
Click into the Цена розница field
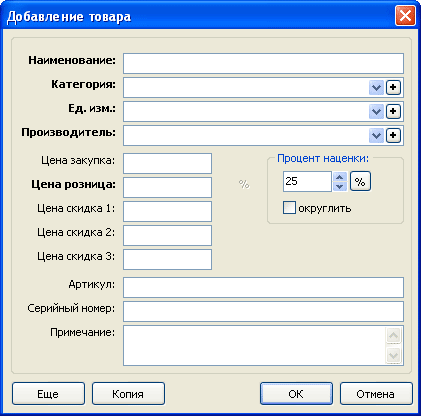(x=167, y=187)
